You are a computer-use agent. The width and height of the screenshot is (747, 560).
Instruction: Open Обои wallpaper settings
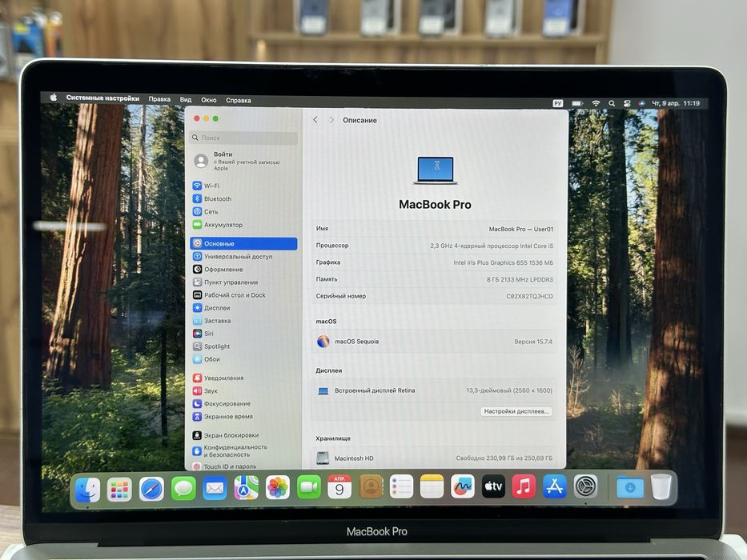point(243,359)
